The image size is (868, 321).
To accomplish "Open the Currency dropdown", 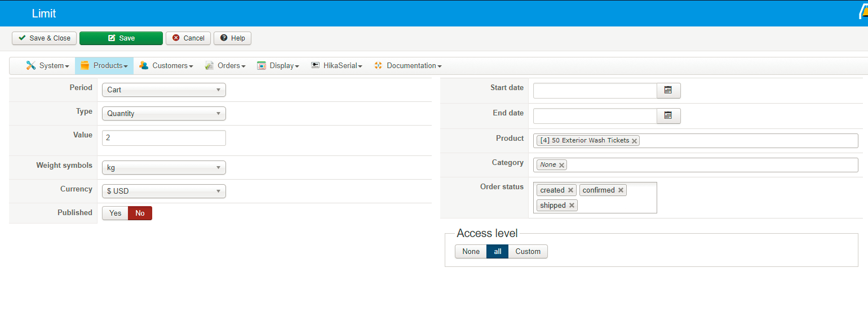I will (163, 191).
